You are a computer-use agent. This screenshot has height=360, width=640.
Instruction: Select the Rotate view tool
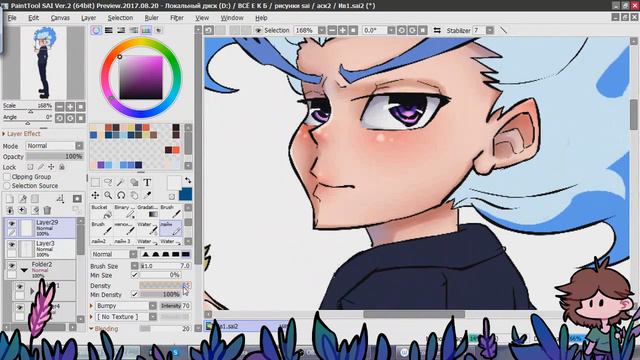121,196
